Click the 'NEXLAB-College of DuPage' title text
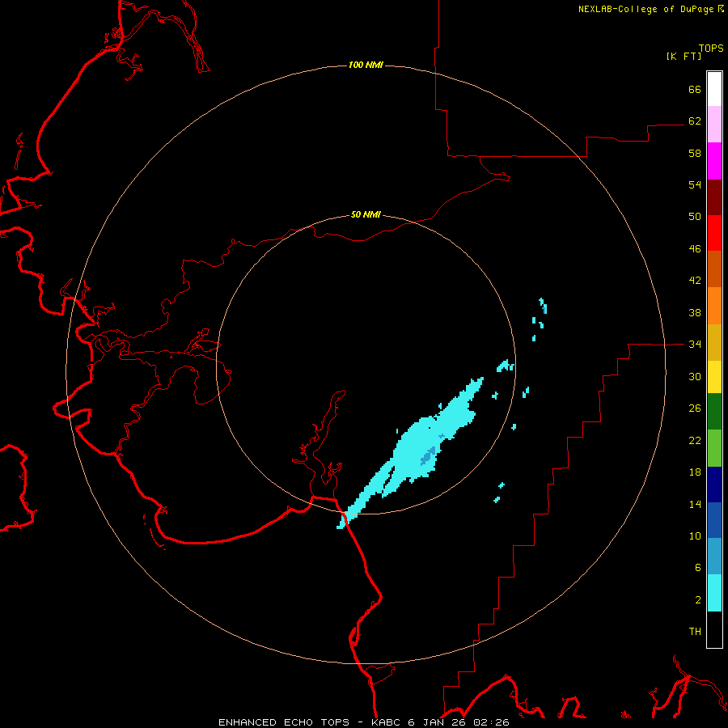Viewport: 728px width, 728px height. [x=645, y=9]
